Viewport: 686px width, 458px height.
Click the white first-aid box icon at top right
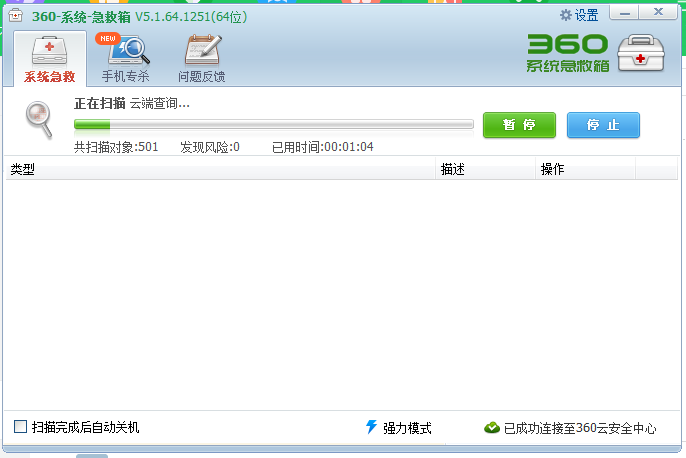coord(640,53)
